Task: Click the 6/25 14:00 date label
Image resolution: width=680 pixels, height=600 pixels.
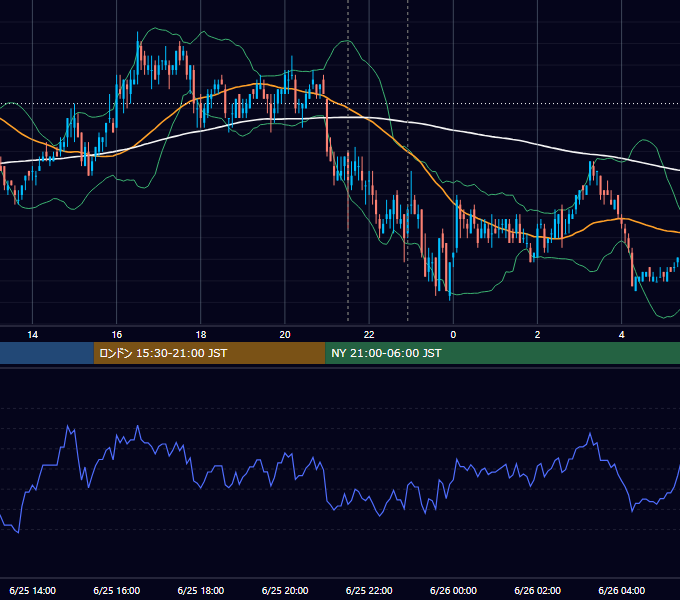Action: (x=33, y=590)
